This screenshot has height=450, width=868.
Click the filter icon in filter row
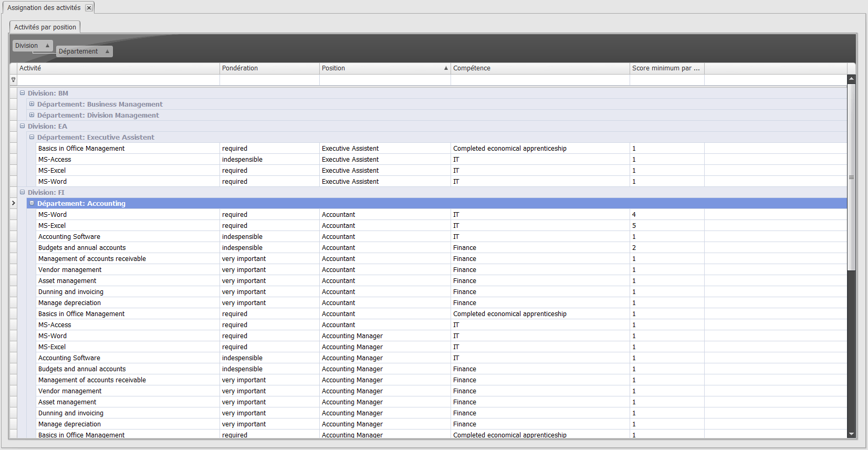pyautogui.click(x=13, y=80)
